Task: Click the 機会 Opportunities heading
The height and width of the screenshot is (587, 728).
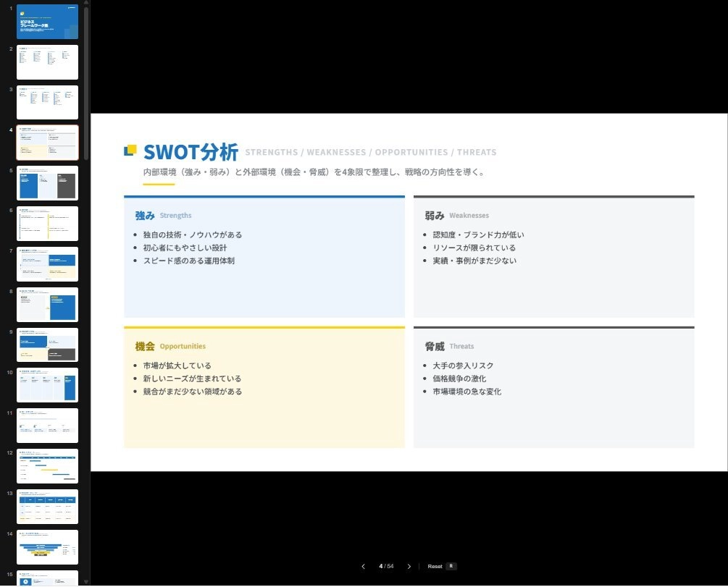Action: coord(170,346)
